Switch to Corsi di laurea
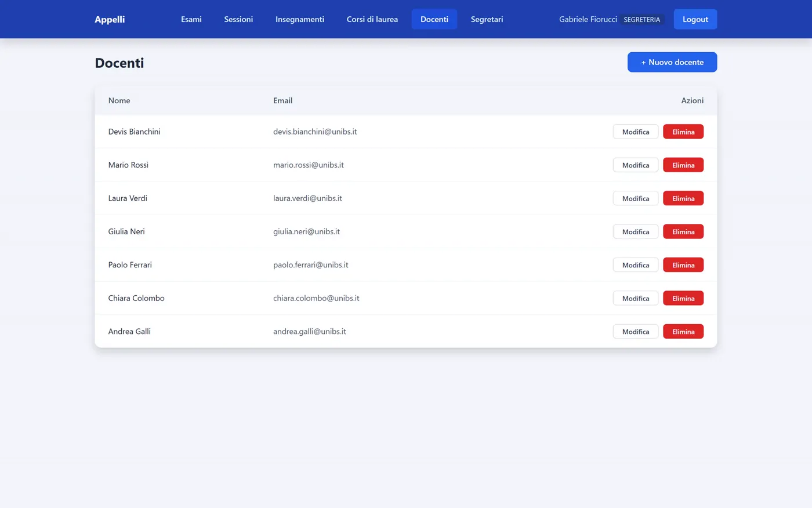This screenshot has height=508, width=812. [372, 19]
